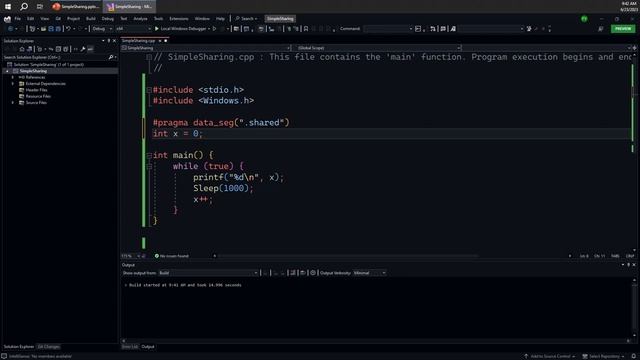Image resolution: width=640 pixels, height=360 pixels.
Task: Expand the External Dependencies node
Action: [13, 84]
